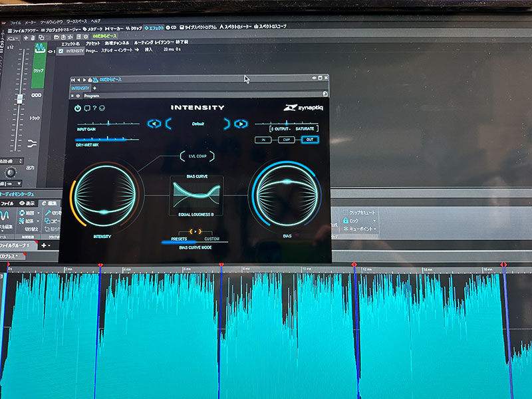Click the round globe icon beside the help icon

pos(102,108)
